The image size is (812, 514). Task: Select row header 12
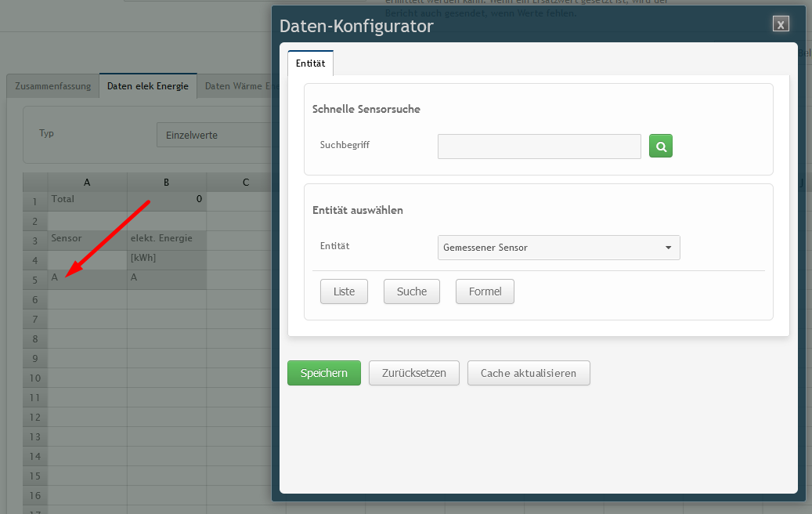point(35,417)
